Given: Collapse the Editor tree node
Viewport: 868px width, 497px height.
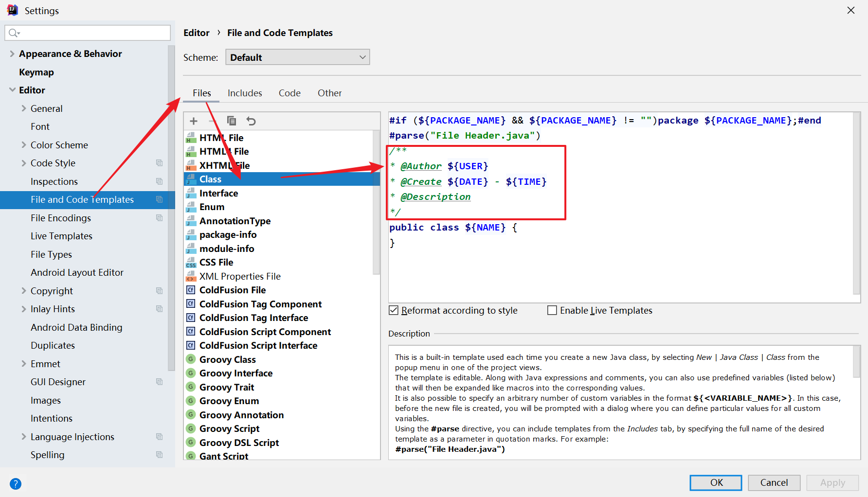Looking at the screenshot, I should click(x=12, y=90).
